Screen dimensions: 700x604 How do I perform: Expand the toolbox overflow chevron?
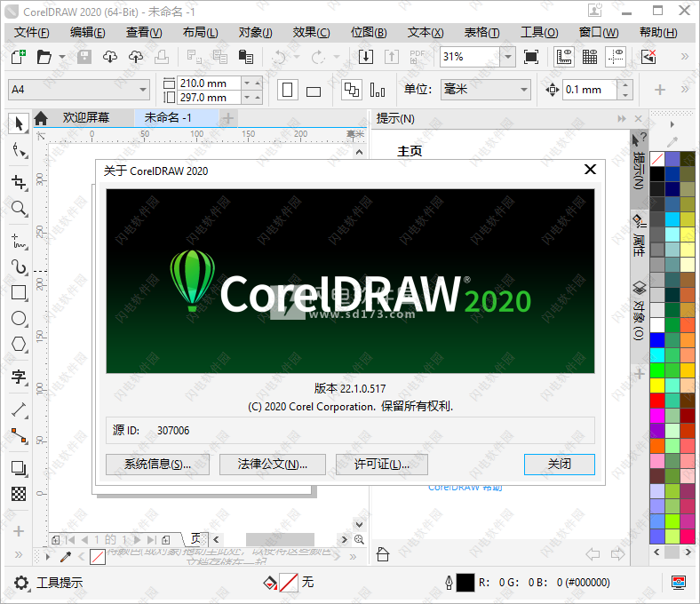[x=19, y=554]
